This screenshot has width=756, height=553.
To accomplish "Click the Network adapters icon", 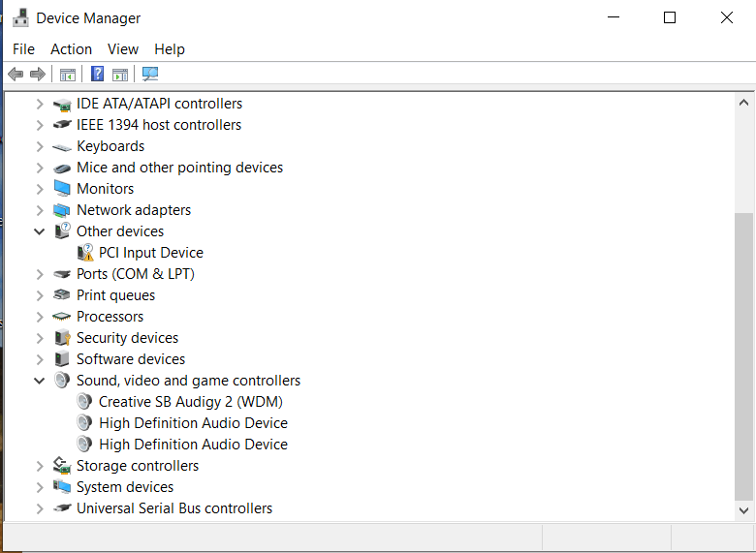I will tap(62, 210).
